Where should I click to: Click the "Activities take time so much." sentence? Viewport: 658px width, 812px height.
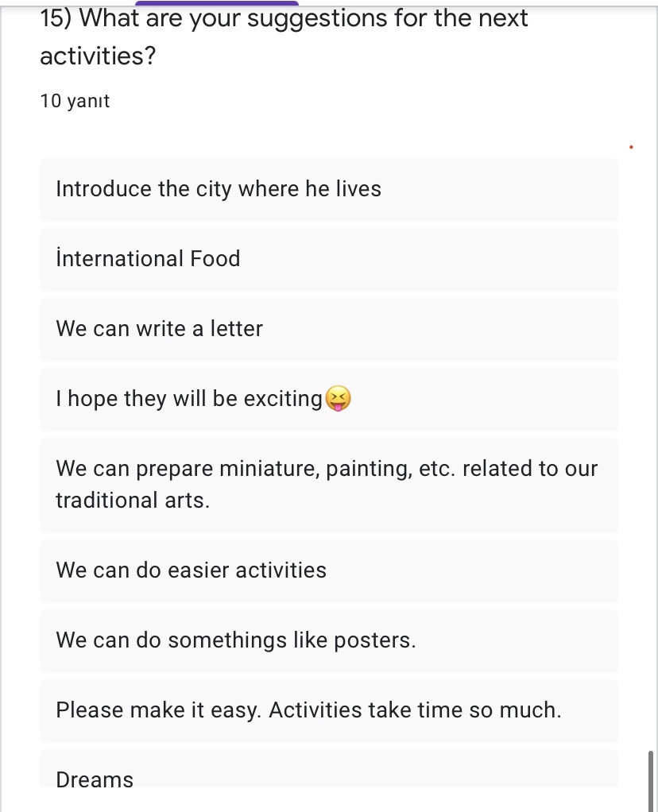[x=415, y=710]
